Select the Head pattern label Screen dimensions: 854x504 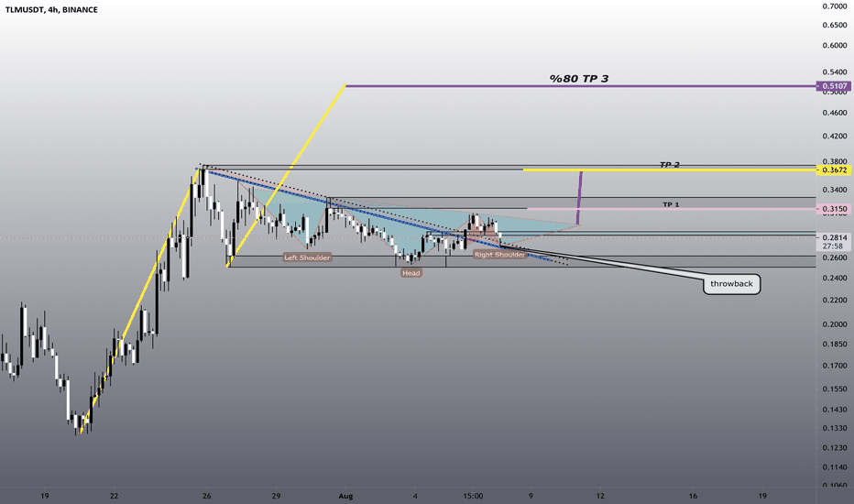(411, 273)
